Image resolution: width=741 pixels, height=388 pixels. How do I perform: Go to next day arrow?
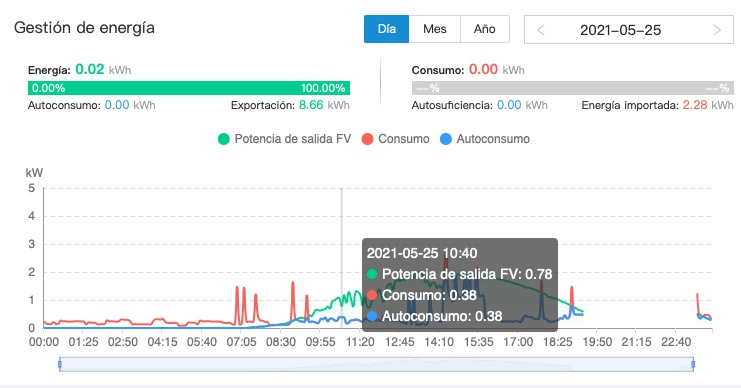point(717,30)
